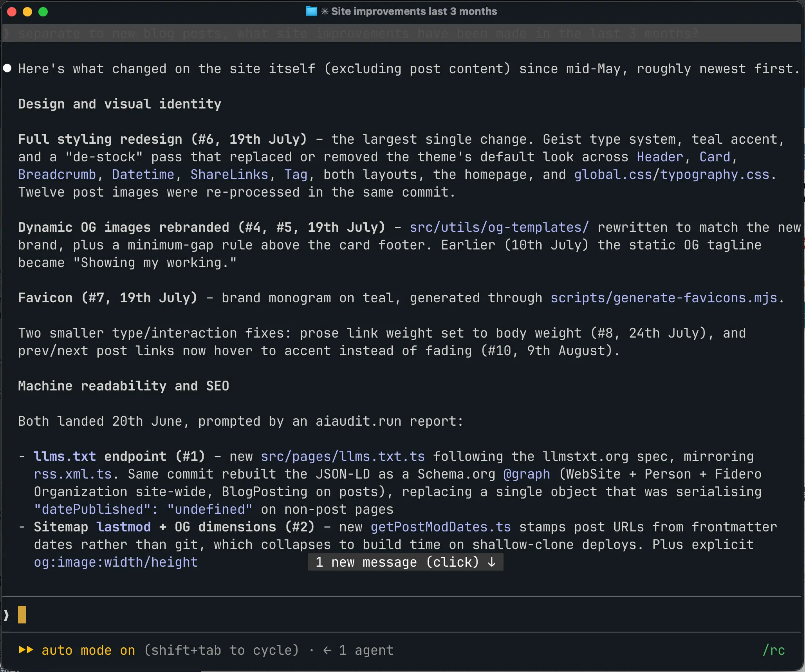
Task: Open scripts/generate-favicons.mjs link
Action: pyautogui.click(x=664, y=298)
